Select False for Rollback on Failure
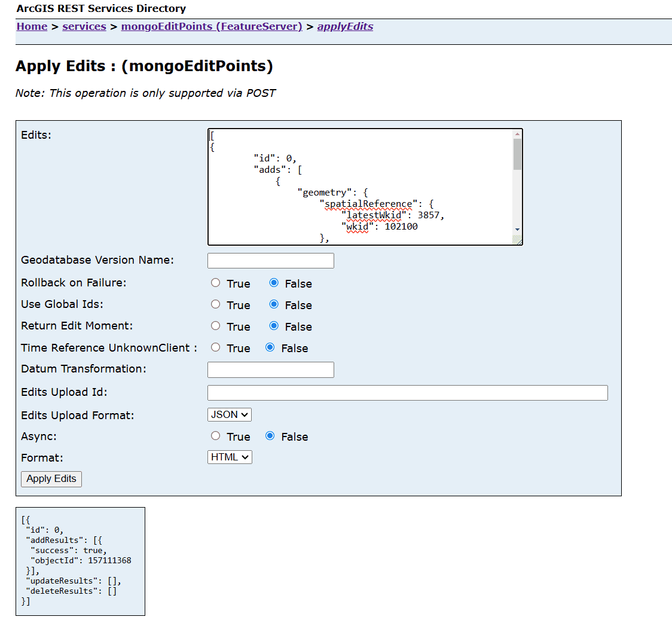Image resolution: width=672 pixels, height=632 pixels. point(274,282)
